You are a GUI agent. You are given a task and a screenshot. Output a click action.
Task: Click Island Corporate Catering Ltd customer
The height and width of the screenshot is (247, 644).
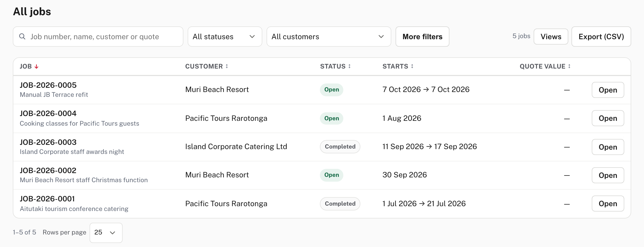(x=236, y=146)
